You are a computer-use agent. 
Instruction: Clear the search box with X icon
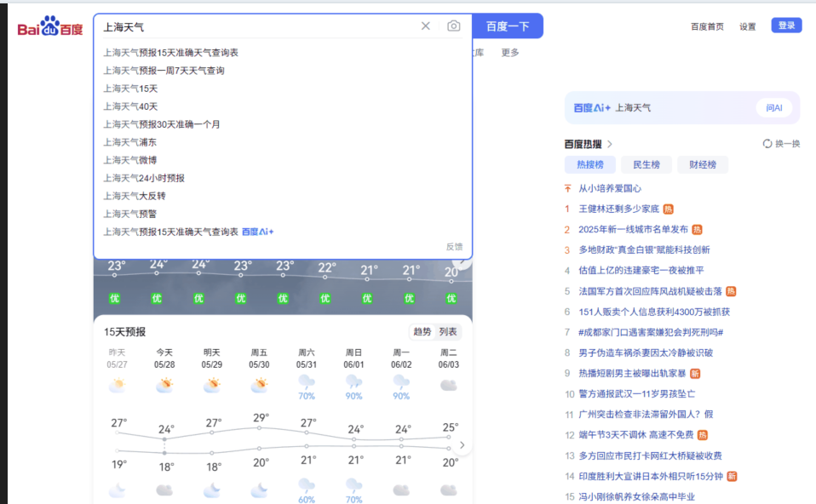(426, 26)
